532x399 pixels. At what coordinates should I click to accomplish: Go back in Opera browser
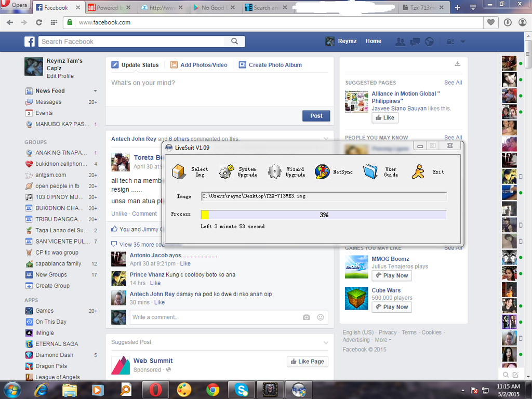coord(10,22)
